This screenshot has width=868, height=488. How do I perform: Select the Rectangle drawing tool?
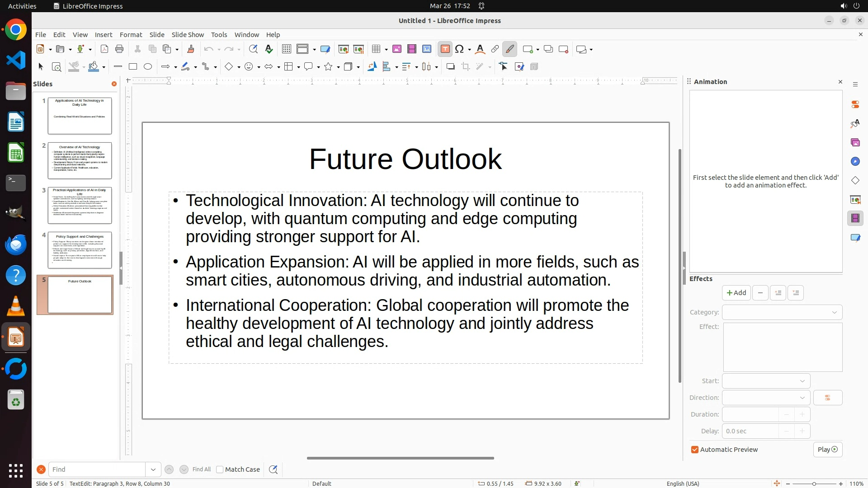coord(133,67)
